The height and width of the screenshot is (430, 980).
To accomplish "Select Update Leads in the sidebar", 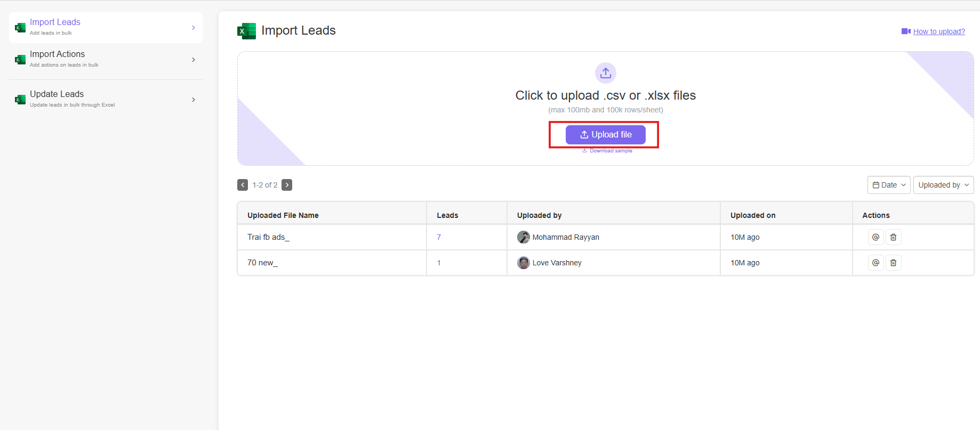I will pos(106,100).
